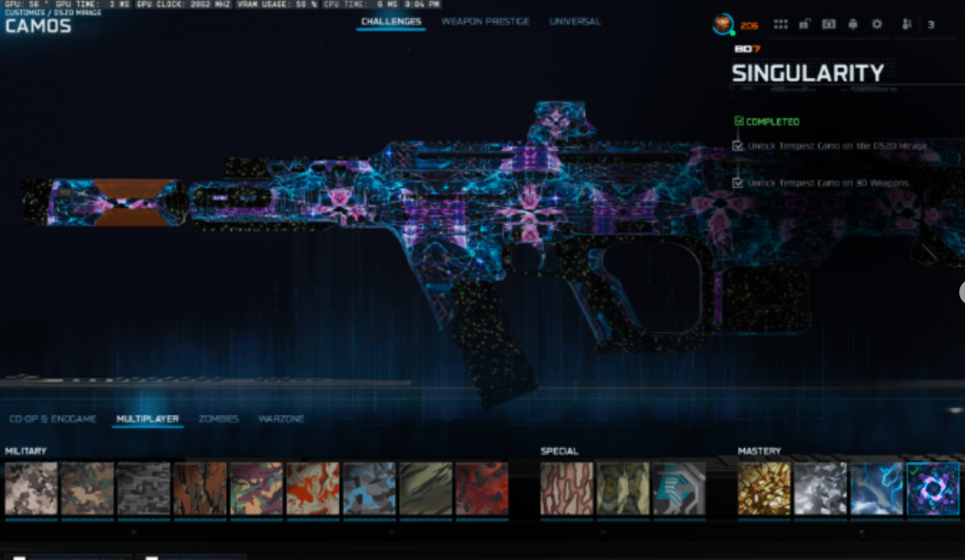Select the sixth Military camo, orange-white splash
Image resolution: width=965 pixels, height=560 pixels.
(312, 489)
